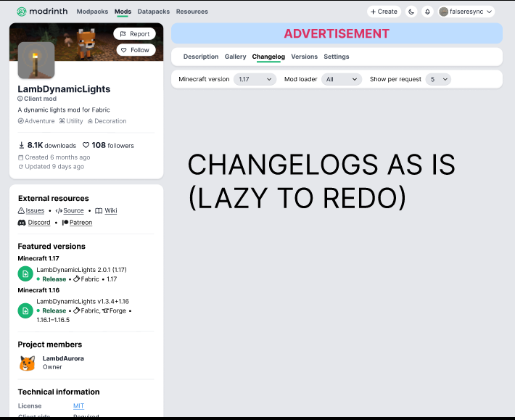Click the Source code brackets icon

coord(59,210)
